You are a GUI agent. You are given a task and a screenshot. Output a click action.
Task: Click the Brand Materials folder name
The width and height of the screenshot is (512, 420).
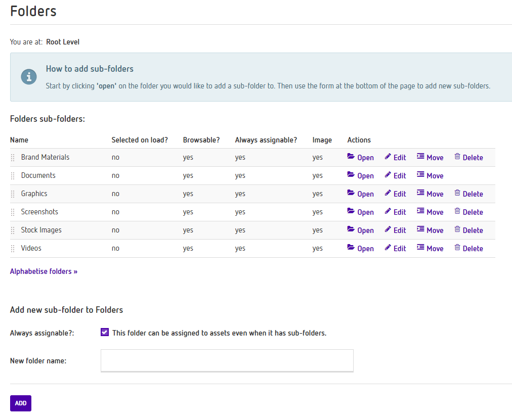tap(46, 157)
